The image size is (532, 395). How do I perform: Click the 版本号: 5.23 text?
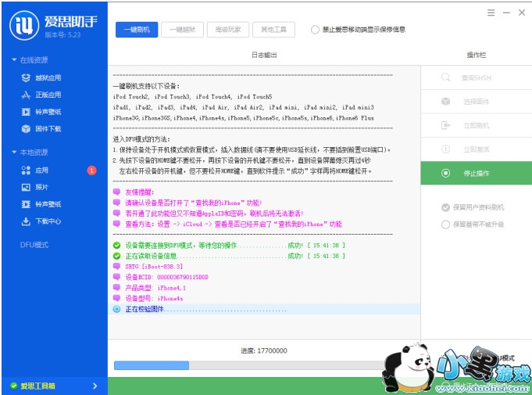[x=62, y=34]
